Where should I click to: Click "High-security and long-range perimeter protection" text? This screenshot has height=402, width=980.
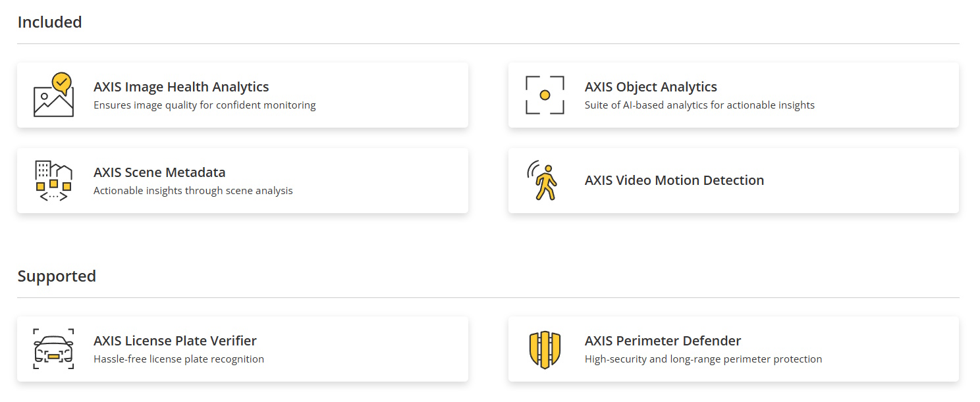tap(703, 359)
